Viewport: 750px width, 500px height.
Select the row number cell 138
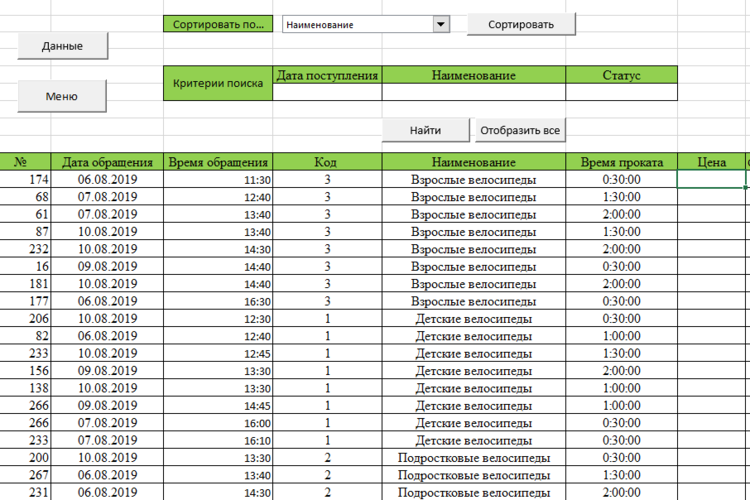point(25,388)
